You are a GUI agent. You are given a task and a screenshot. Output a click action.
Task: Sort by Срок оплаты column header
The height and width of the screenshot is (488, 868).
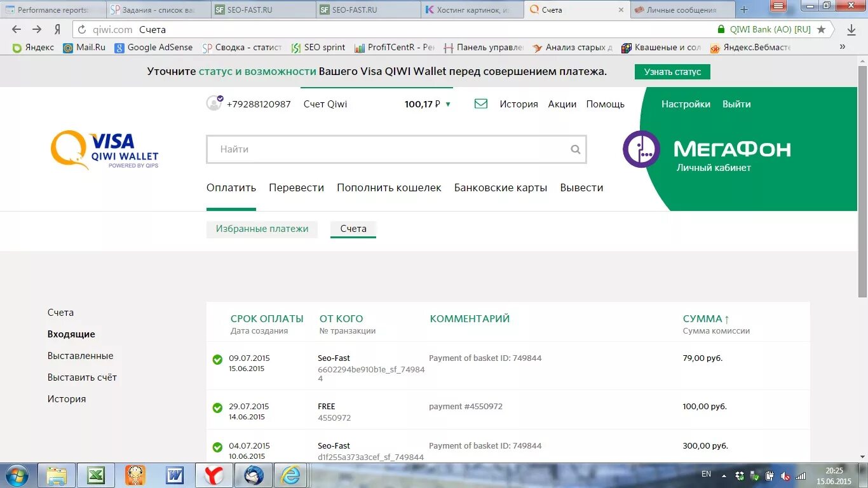267,318
